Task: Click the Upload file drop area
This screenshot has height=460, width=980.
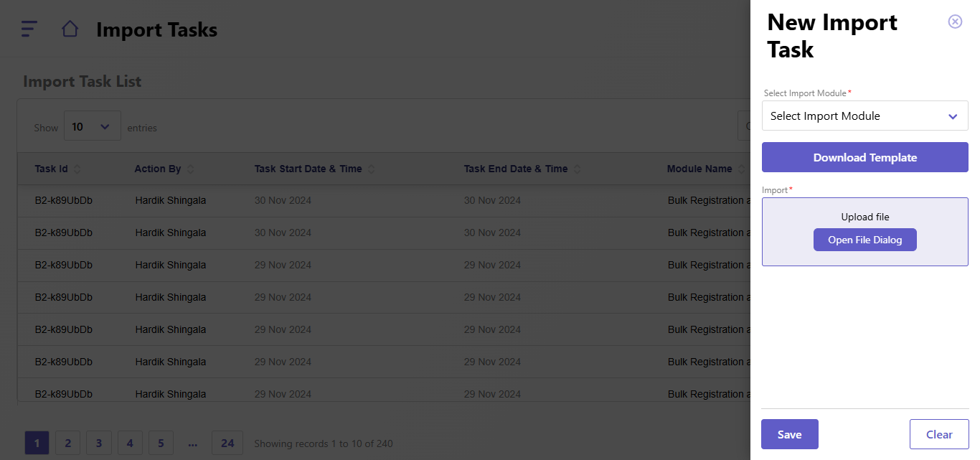Action: (864, 217)
